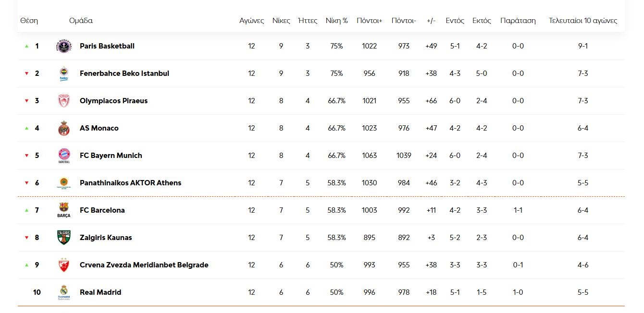Click the AS Monaco team logo
This screenshot has width=644, height=313.
(63, 128)
